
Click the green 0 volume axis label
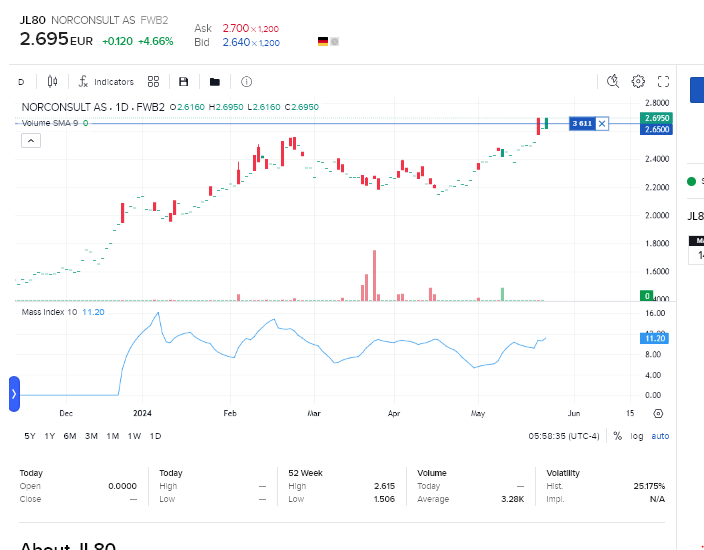point(647,296)
